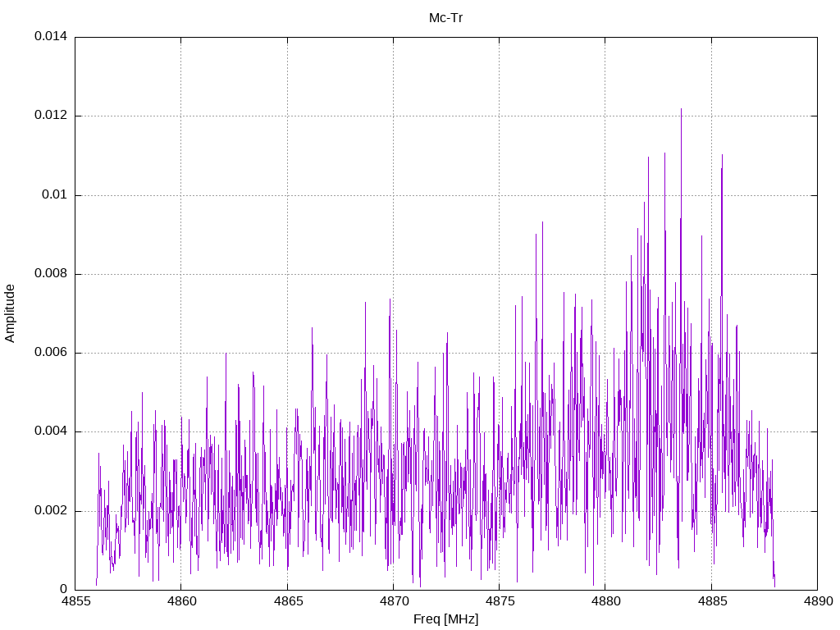Click the y-axis tick label 0.01
Screen dimensions: 840x630
pos(55,194)
